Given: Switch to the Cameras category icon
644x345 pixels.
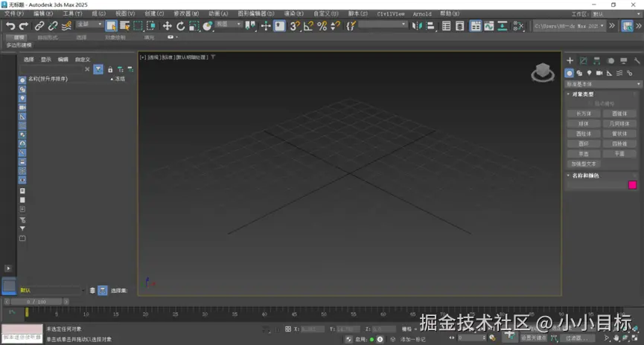Looking at the screenshot, I should point(599,73).
